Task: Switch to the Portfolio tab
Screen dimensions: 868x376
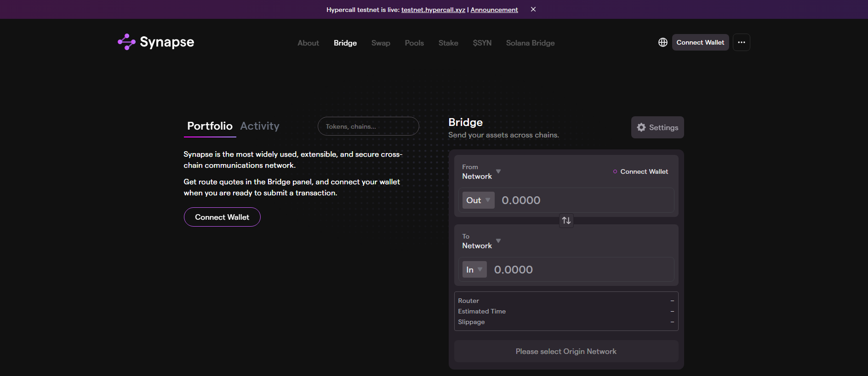Action: click(x=210, y=126)
